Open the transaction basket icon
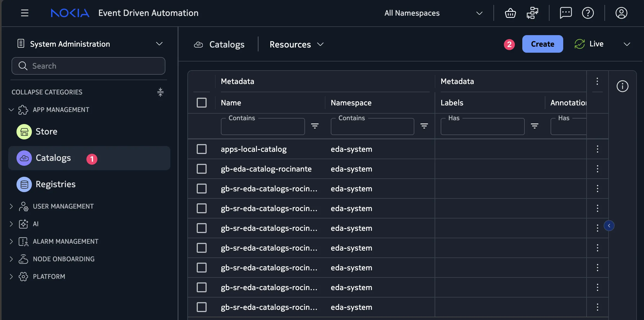This screenshot has width=644, height=320. tap(510, 13)
